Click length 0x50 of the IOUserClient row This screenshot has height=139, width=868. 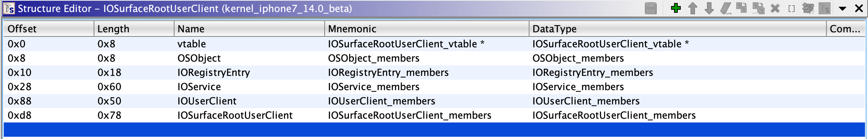[x=134, y=101]
